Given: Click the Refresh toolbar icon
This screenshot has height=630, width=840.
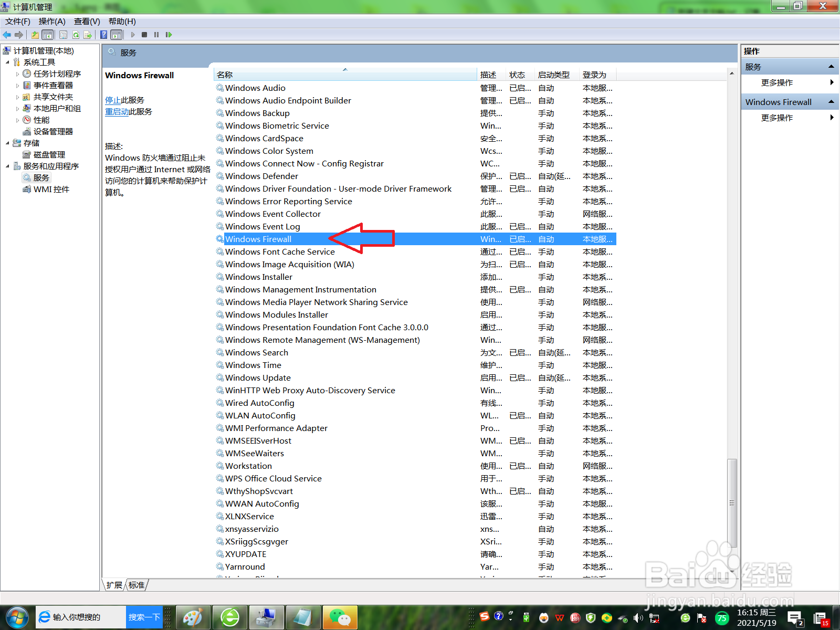Looking at the screenshot, I should [76, 35].
